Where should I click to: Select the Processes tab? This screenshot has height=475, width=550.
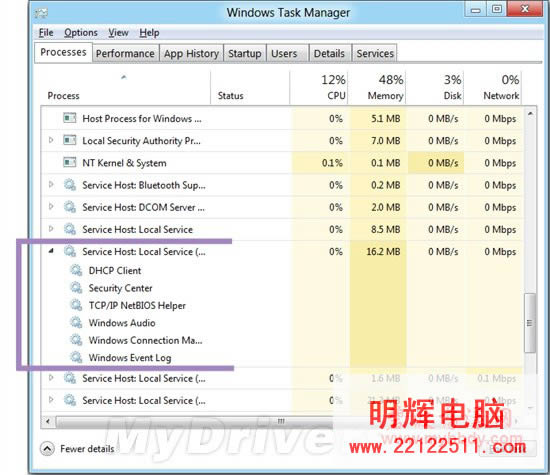(x=63, y=52)
